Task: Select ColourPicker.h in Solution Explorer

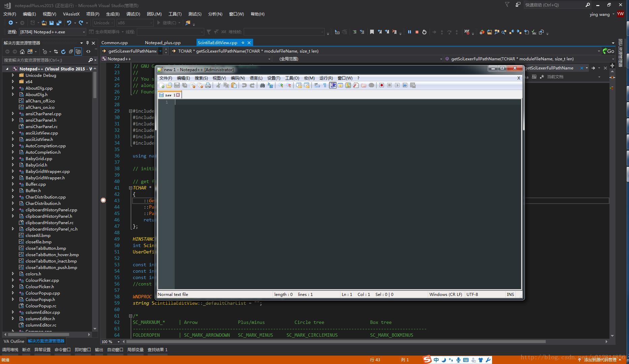Action: click(39, 286)
